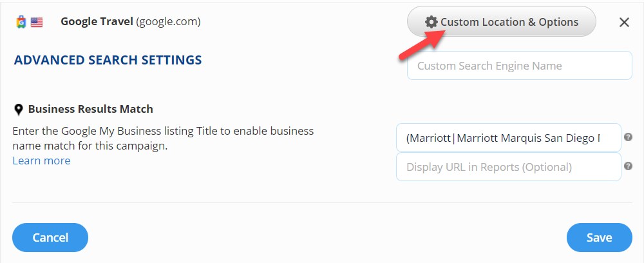Click the Advanced Search Settings heading
The image size is (644, 263).
point(108,61)
